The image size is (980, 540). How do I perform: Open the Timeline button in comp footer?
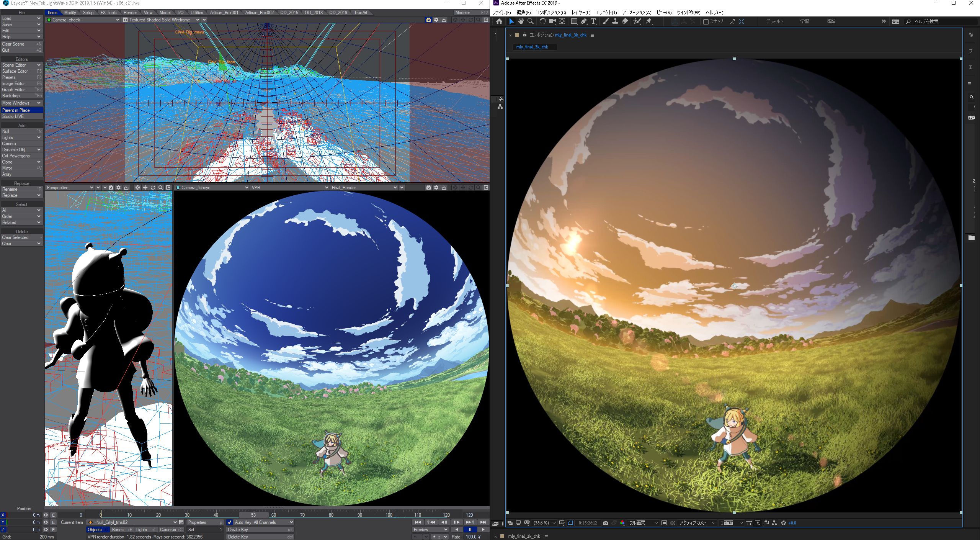766,523
